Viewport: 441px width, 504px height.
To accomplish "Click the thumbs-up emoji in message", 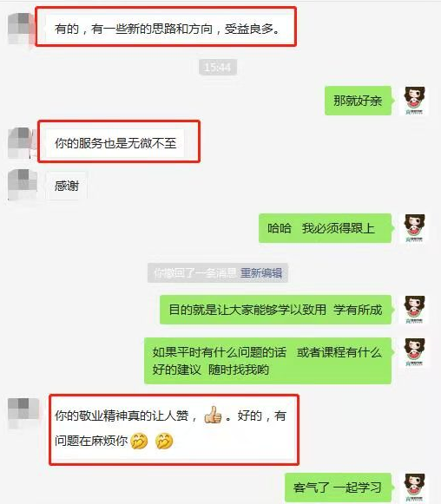I will [213, 415].
